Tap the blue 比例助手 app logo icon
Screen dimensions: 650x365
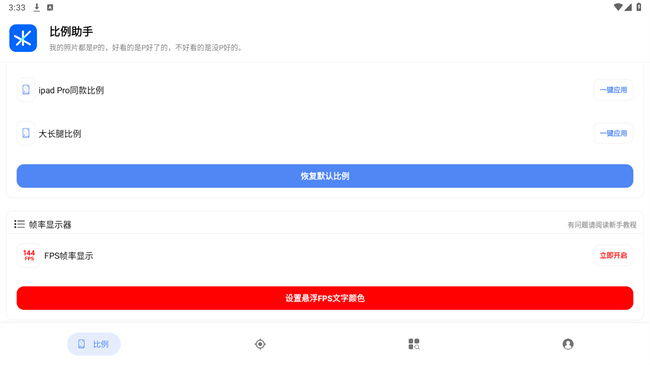click(x=23, y=38)
